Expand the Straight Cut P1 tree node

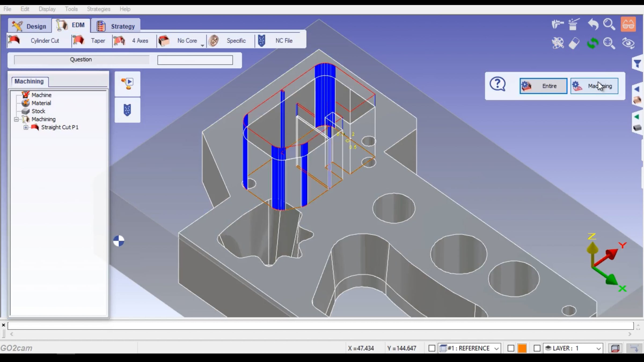[26, 127]
